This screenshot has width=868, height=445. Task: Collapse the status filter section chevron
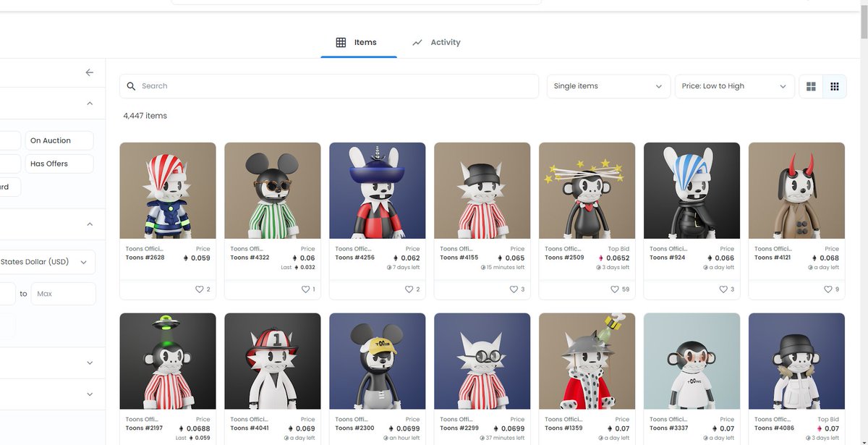(x=90, y=103)
